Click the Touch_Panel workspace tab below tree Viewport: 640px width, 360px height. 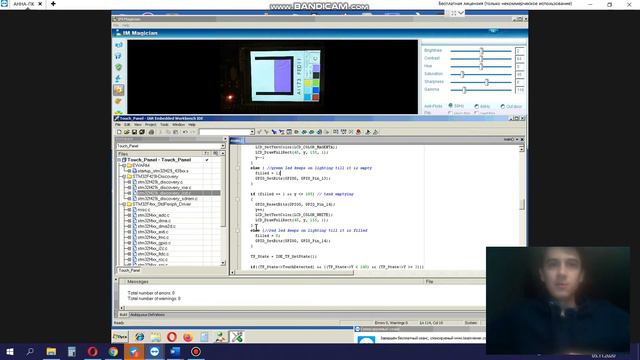pyautogui.click(x=129, y=270)
